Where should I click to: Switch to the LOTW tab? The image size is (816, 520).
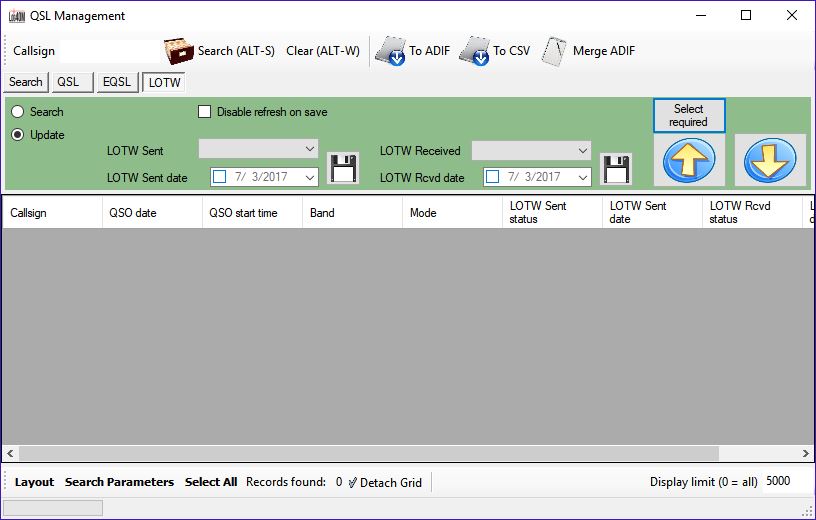(x=164, y=82)
